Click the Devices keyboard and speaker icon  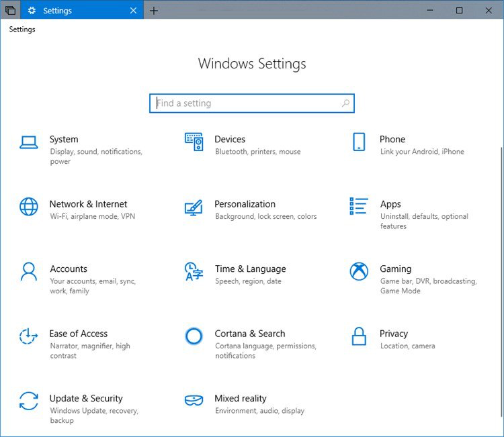(x=194, y=142)
